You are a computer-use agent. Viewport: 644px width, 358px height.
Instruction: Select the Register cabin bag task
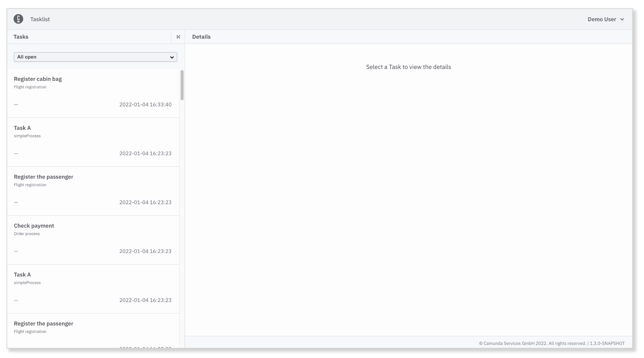(x=93, y=93)
